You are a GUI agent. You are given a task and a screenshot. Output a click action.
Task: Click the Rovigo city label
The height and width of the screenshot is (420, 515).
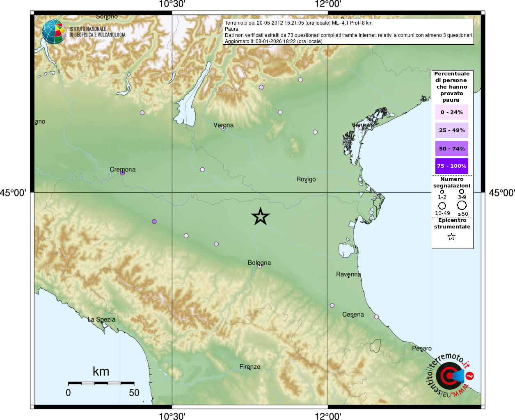306,179
